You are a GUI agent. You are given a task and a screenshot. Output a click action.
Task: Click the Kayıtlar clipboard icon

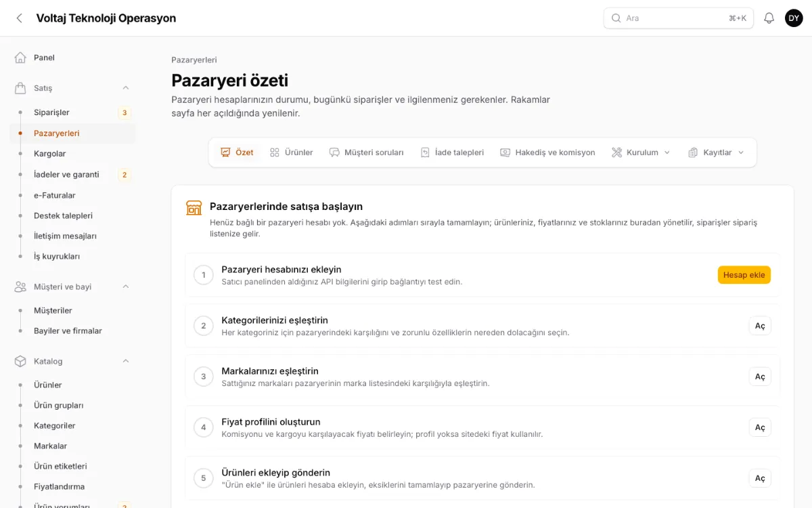(x=693, y=152)
